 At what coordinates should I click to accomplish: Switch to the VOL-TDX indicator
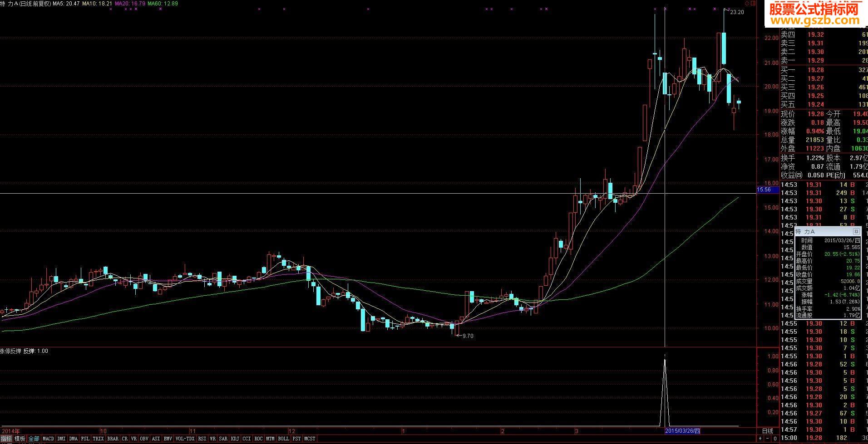[185, 439]
